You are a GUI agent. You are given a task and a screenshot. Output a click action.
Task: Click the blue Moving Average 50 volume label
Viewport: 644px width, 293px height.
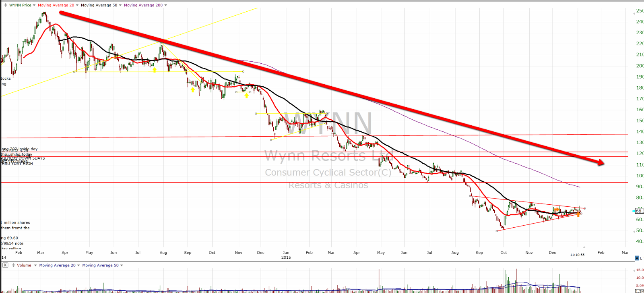tap(100, 265)
